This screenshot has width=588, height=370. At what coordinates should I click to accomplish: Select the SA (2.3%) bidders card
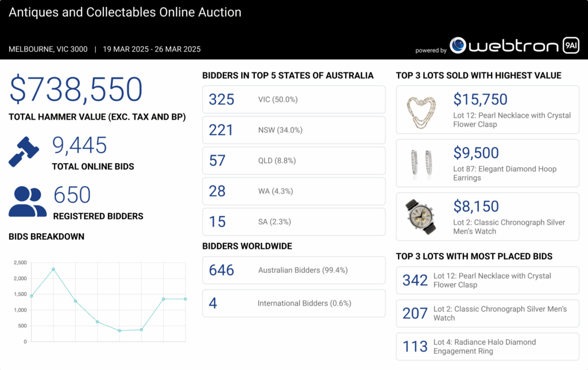pyautogui.click(x=293, y=221)
